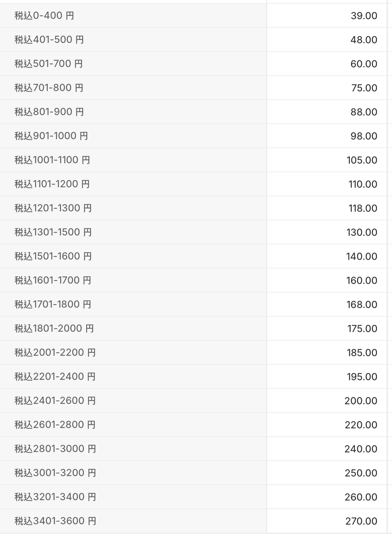The height and width of the screenshot is (534, 392).
Task: Select the 118.00 value cell
Action: click(x=363, y=208)
